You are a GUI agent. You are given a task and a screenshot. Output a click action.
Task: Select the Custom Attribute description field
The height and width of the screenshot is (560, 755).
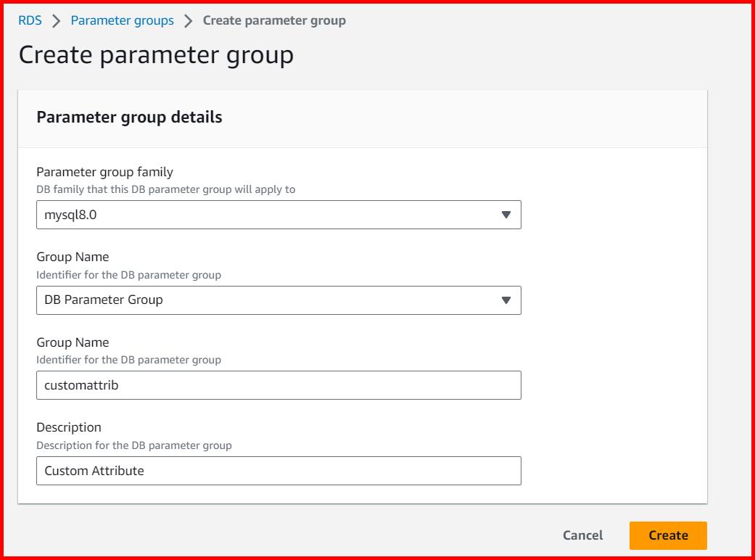click(x=279, y=471)
